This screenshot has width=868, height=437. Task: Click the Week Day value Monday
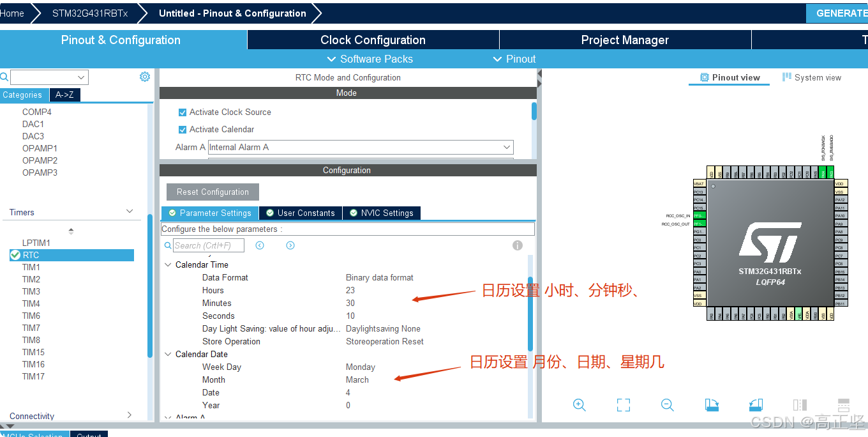click(x=361, y=367)
